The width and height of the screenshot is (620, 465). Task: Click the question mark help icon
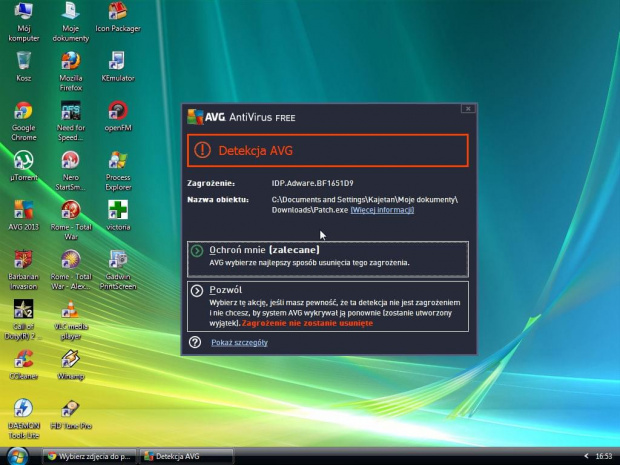195,342
